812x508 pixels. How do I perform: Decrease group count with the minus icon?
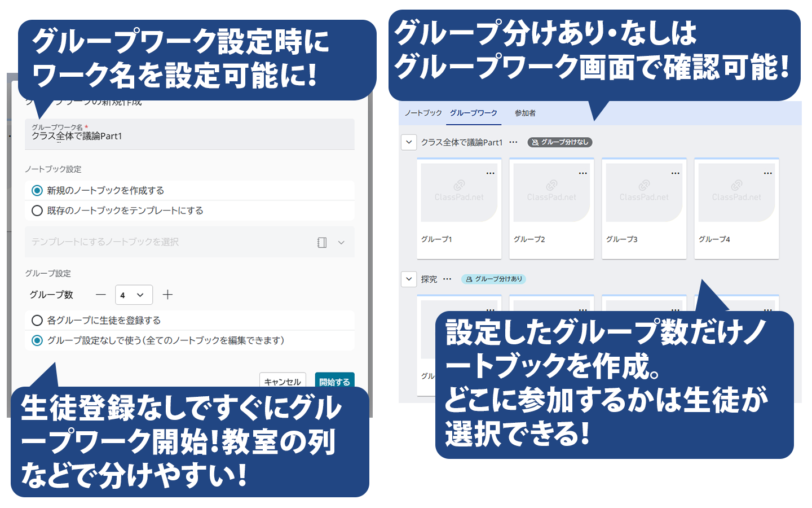tap(100, 294)
